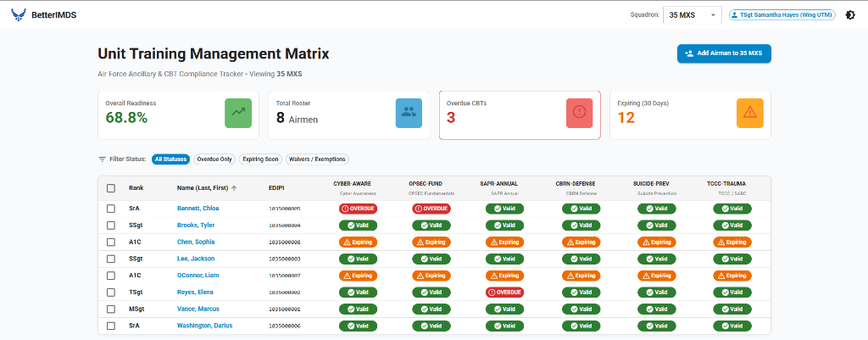This screenshot has height=340, width=868.
Task: Select the Expiring Soon filter chip
Action: tap(260, 159)
